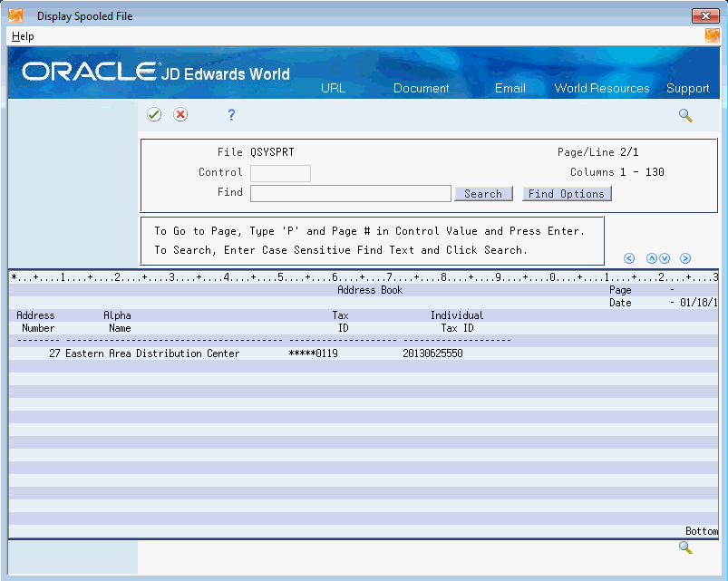
Task: Click the red X cancel icon
Action: [180, 114]
